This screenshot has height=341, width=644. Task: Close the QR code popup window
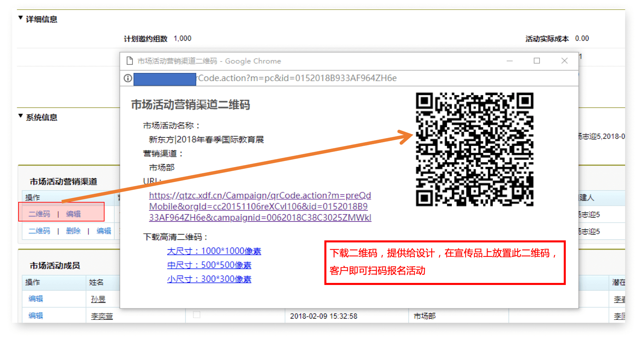564,61
